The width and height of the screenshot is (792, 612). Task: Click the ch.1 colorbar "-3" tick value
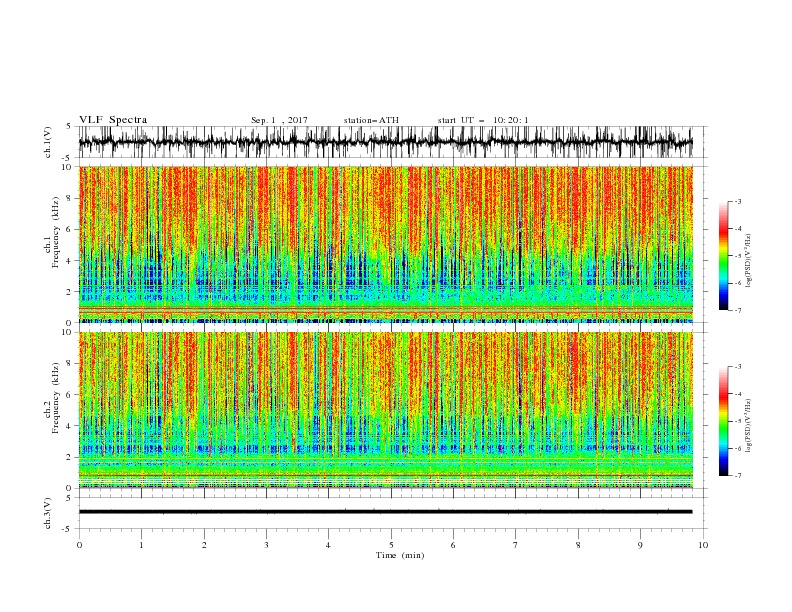coord(737,202)
